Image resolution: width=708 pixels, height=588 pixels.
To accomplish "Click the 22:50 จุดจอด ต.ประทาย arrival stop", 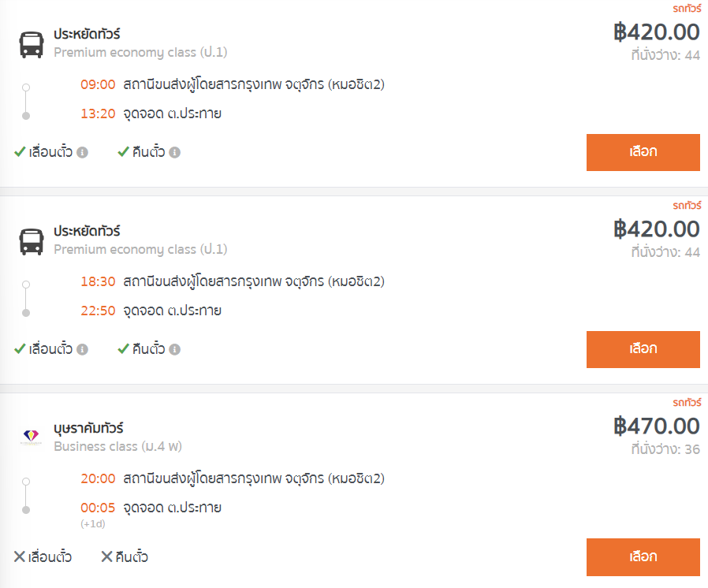I will (151, 311).
